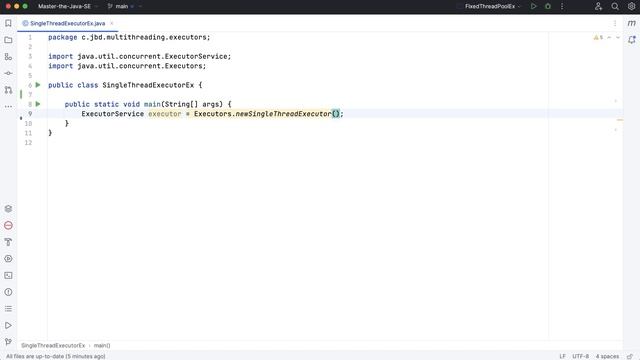
Task: Open more run actions menu in title bar
Action: tap(562, 6)
